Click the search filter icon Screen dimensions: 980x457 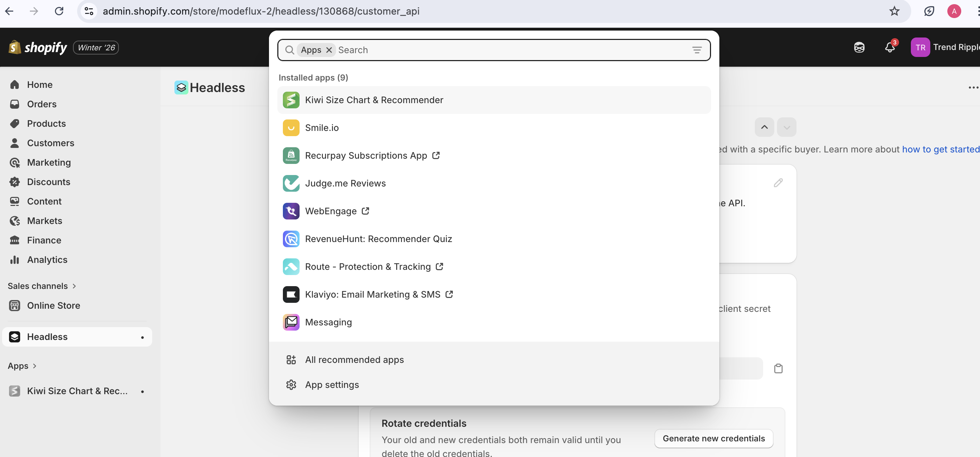(x=696, y=50)
